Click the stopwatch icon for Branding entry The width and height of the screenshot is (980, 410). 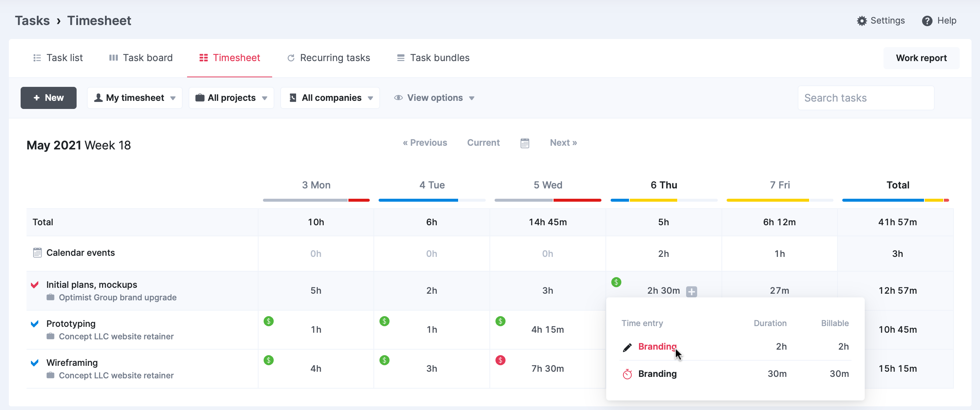coord(627,374)
